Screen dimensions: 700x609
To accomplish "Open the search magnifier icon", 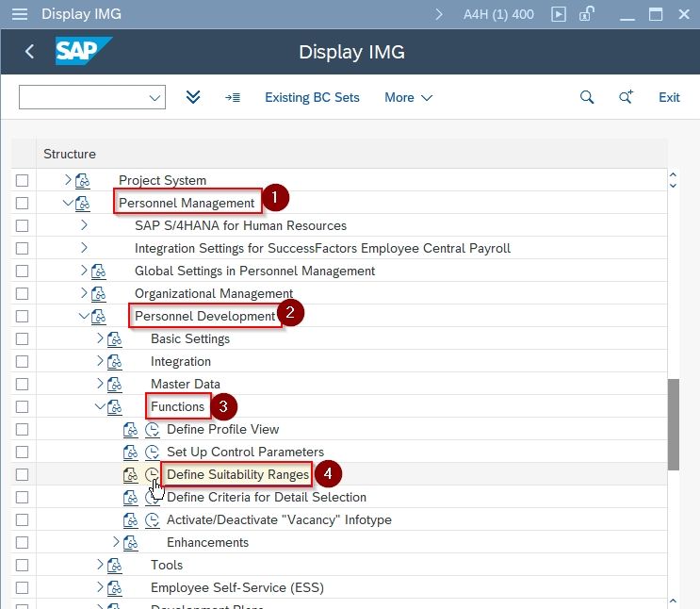I will tap(587, 97).
